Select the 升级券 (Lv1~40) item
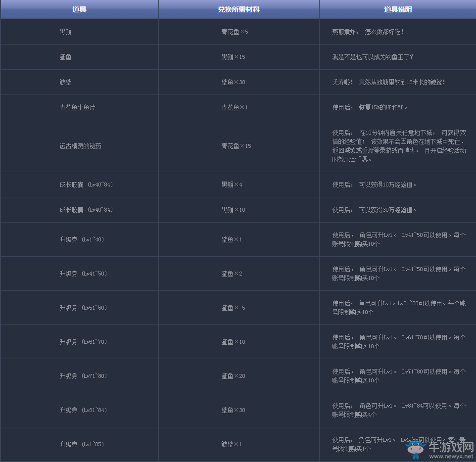The width and height of the screenshot is (476, 462). [82, 239]
